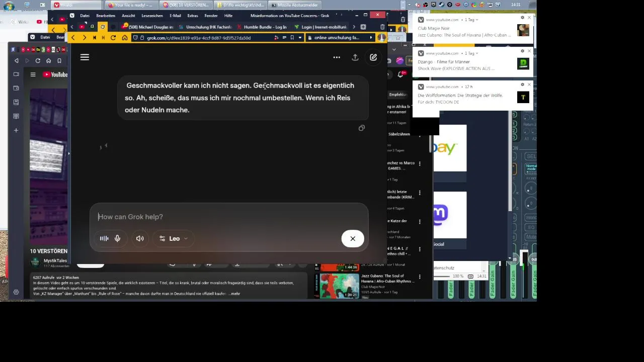Screen dimensions: 644x362
Task: Close voice mode with the white X button
Action: click(353, 238)
